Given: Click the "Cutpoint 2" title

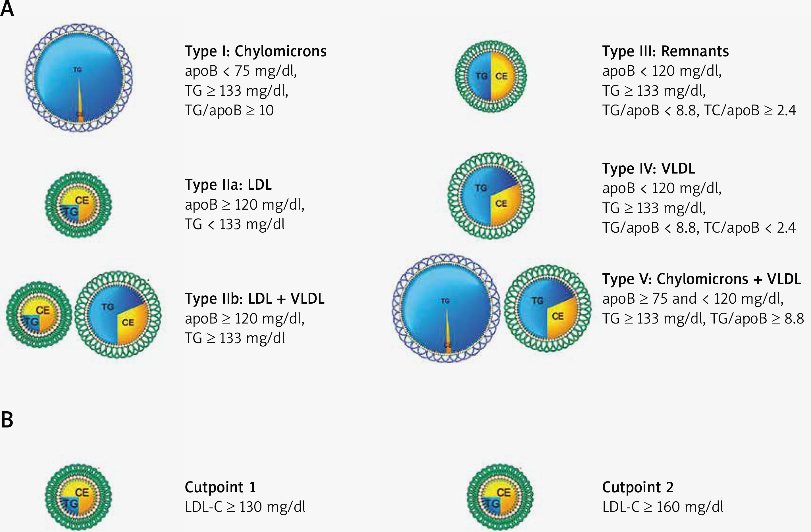Looking at the screenshot, I should pos(638,487).
